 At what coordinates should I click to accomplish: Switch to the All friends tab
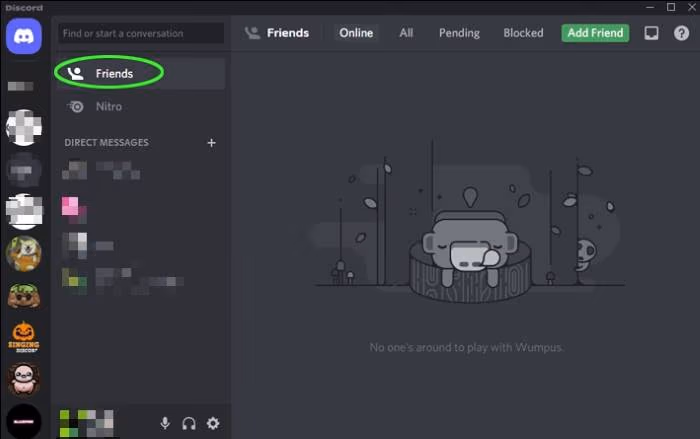[406, 33]
